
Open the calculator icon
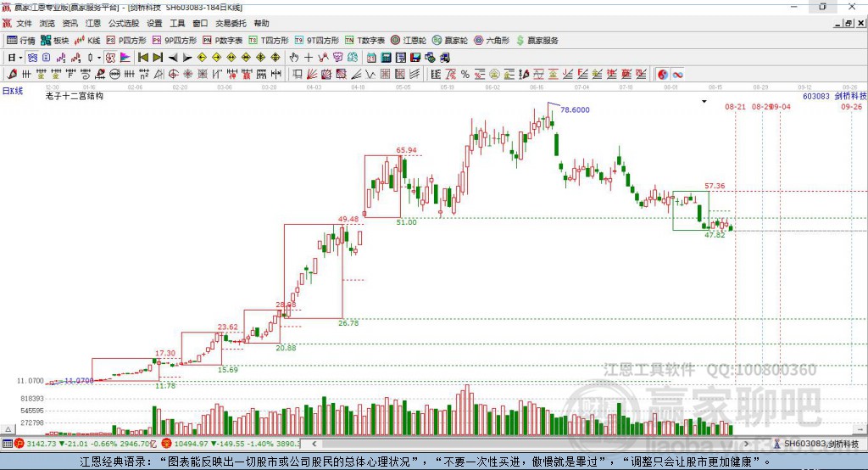click(387, 58)
